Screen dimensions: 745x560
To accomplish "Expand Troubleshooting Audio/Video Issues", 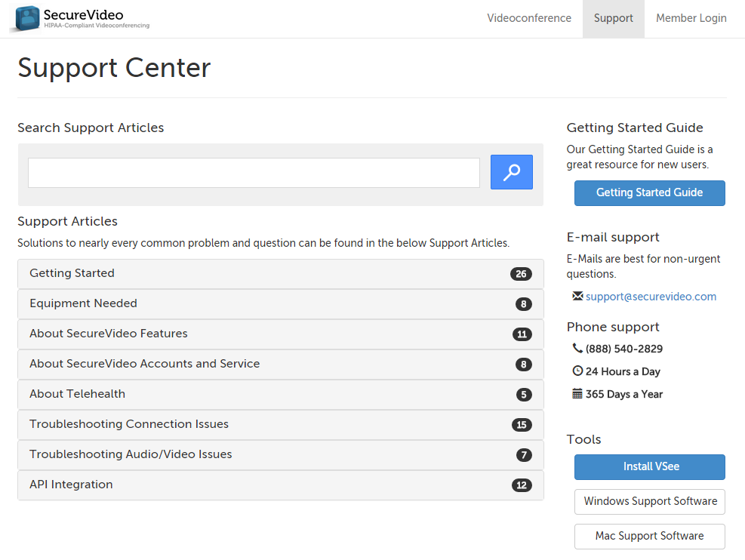I will [x=280, y=454].
